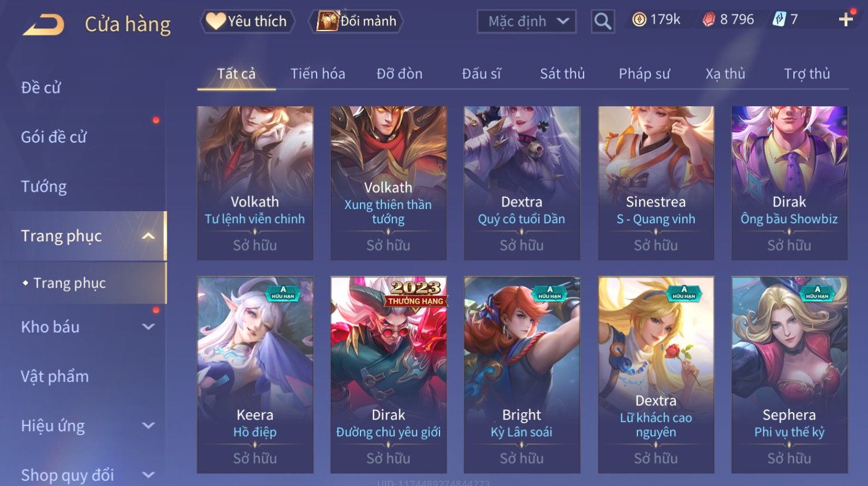The width and height of the screenshot is (868, 486).
Task: Click the gold coin currency icon
Action: 639,20
